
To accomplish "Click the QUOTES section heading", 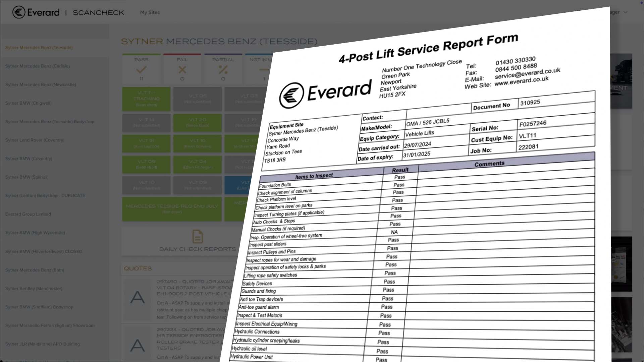I will (x=138, y=268).
